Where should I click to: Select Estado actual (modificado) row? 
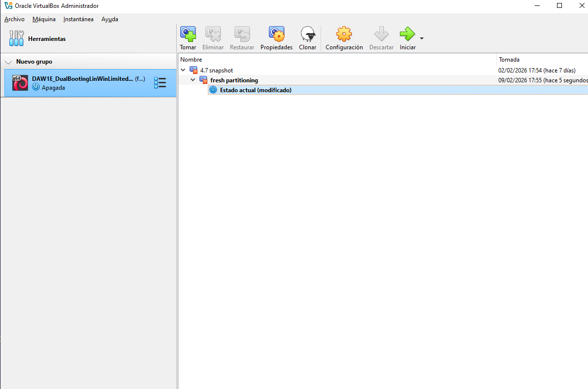[398, 90]
